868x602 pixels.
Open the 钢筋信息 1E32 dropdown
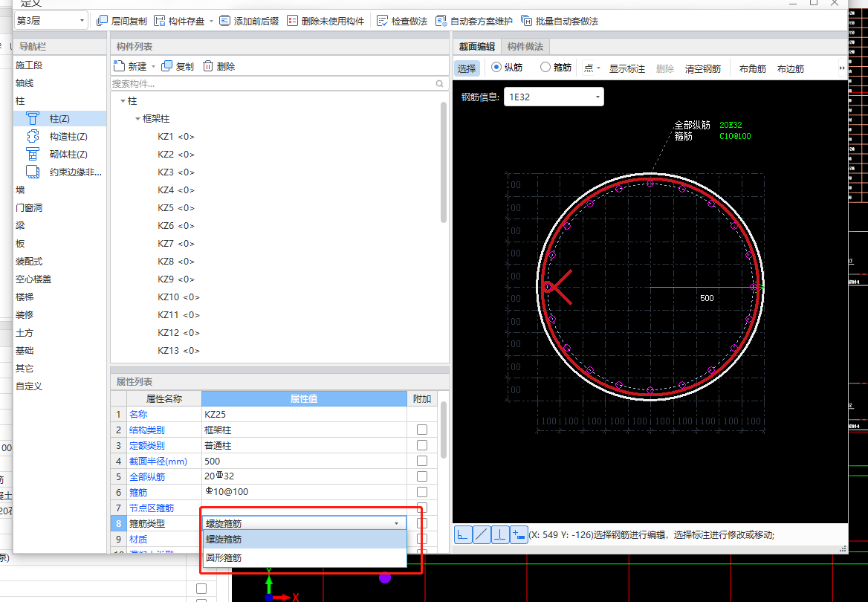pyautogui.click(x=554, y=97)
